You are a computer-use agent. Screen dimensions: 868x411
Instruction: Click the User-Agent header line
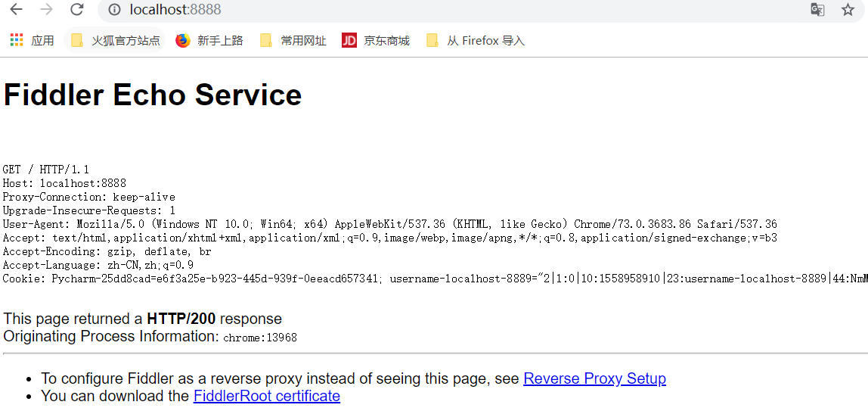point(389,224)
